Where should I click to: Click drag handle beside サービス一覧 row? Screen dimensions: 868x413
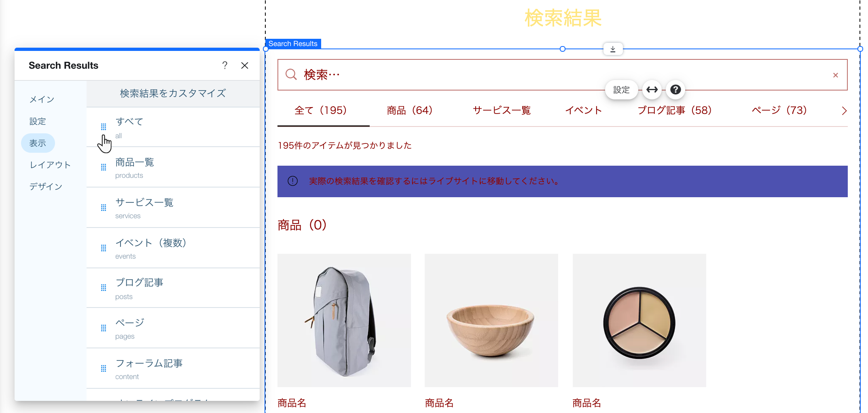pos(104,208)
